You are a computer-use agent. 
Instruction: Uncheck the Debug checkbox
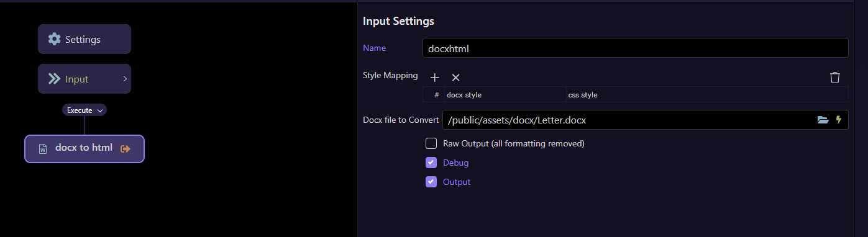click(431, 163)
